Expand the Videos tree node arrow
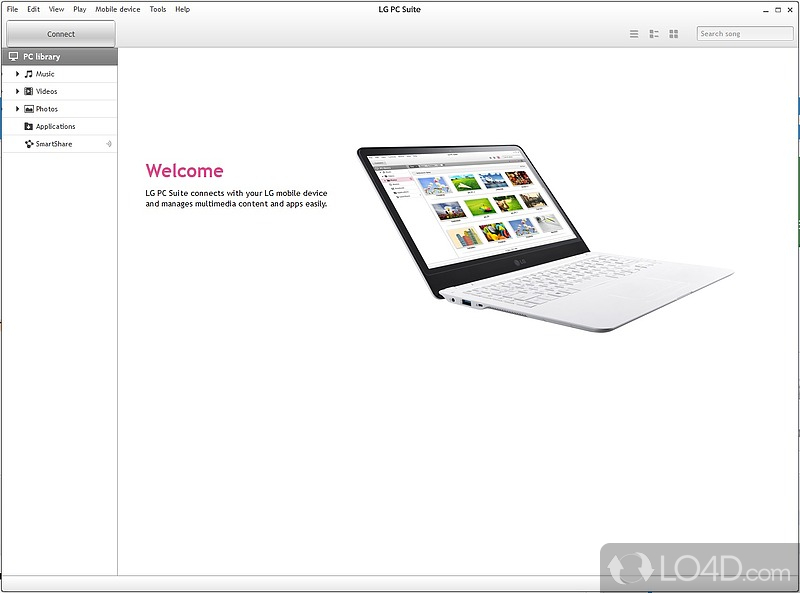Image resolution: width=800 pixels, height=593 pixels. [17, 91]
